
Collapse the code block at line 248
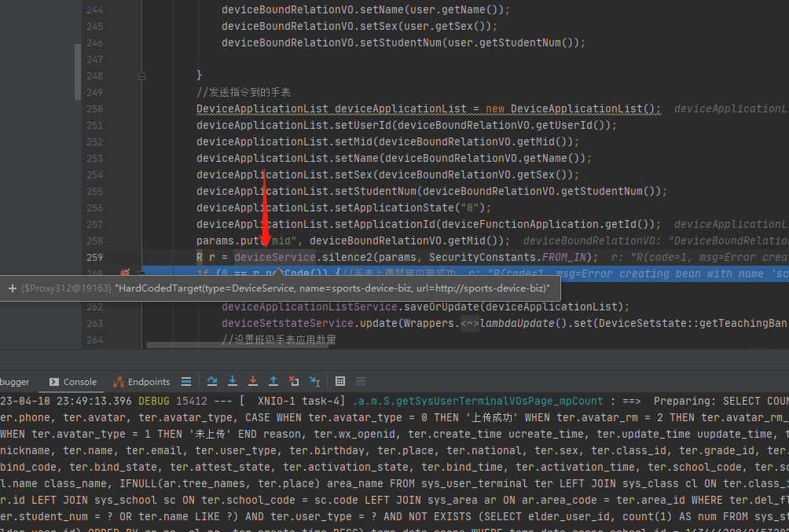point(141,76)
